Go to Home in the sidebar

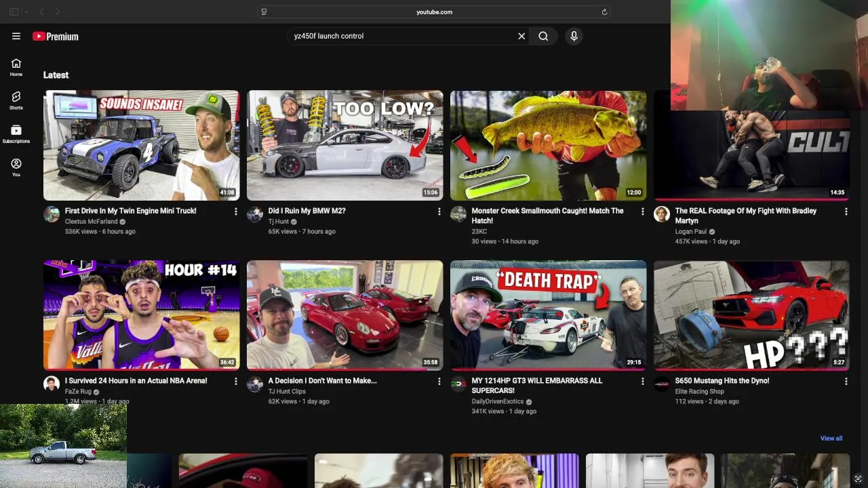pos(16,67)
